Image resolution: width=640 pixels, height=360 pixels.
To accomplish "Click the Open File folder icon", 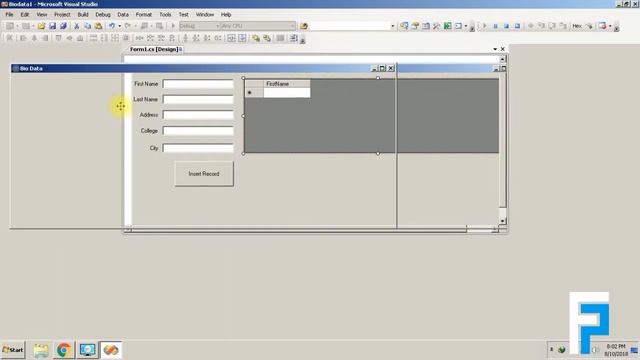I will coord(41,26).
